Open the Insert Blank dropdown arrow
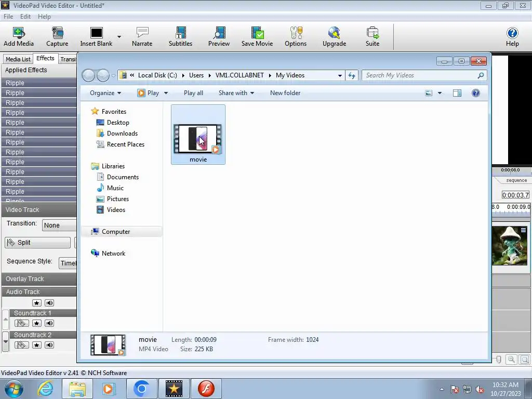Screen dimensions: 532x399 tap(119, 37)
